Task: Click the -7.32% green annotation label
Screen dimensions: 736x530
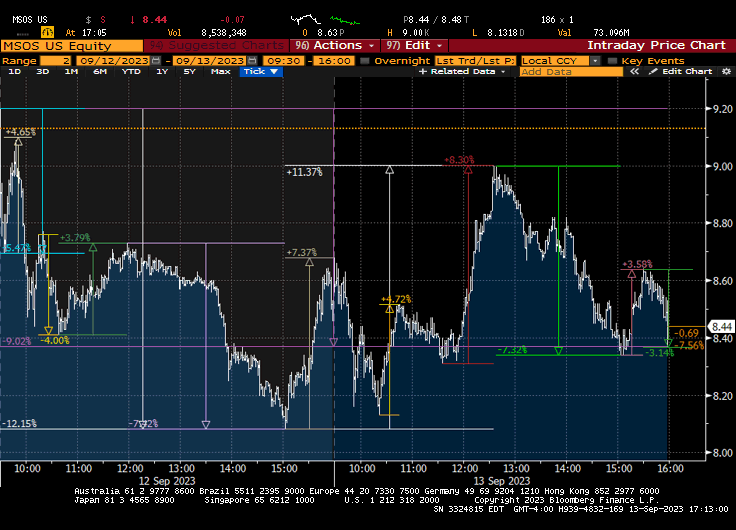Action: pos(512,350)
